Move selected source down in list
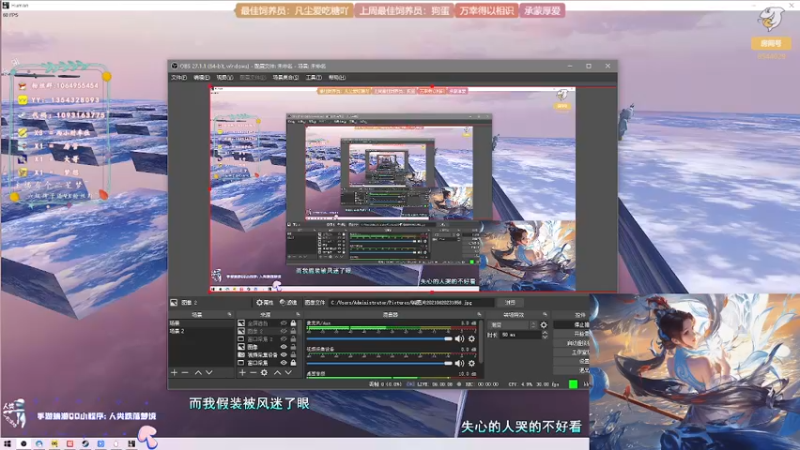The height and width of the screenshot is (450, 800). click(288, 373)
